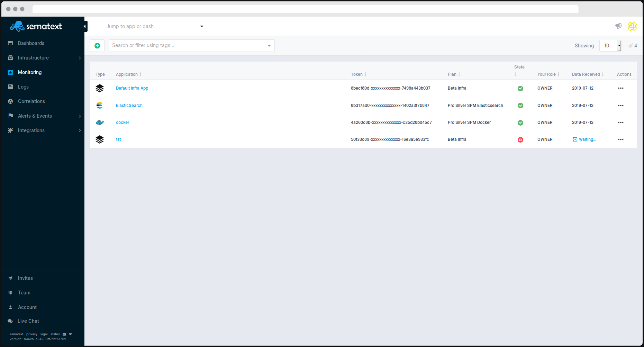Click the Account person icon
This screenshot has height=347, width=644.
tap(10, 307)
